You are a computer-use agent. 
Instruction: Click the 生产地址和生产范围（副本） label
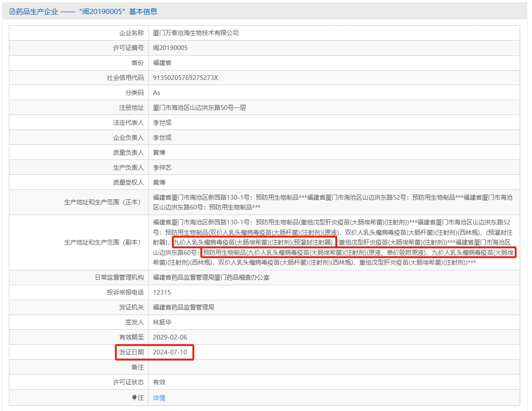click(102, 242)
